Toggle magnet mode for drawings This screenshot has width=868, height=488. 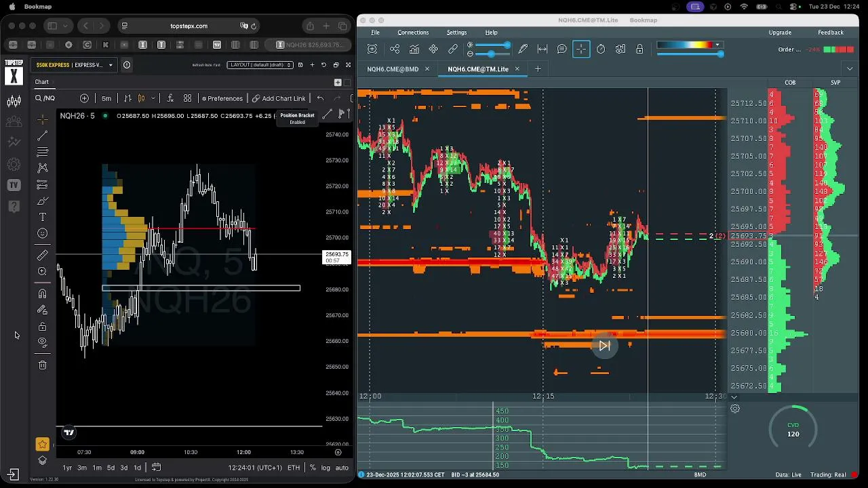point(42,293)
